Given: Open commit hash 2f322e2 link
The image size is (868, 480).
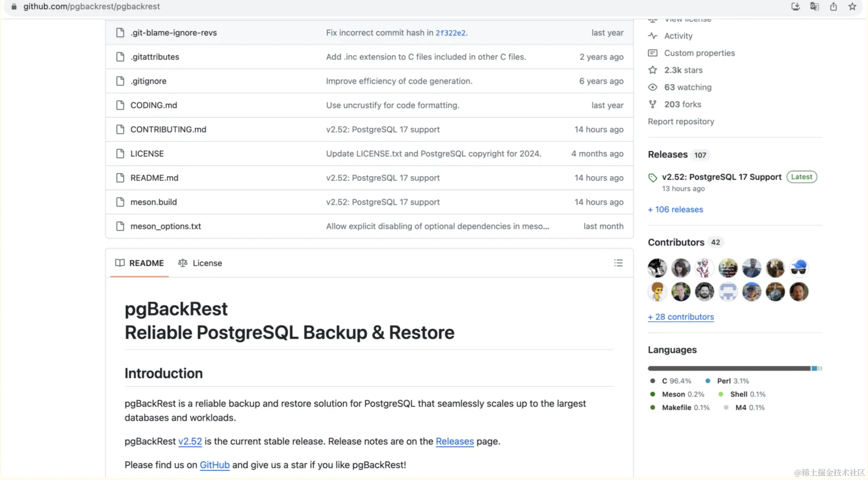Looking at the screenshot, I should coord(450,33).
